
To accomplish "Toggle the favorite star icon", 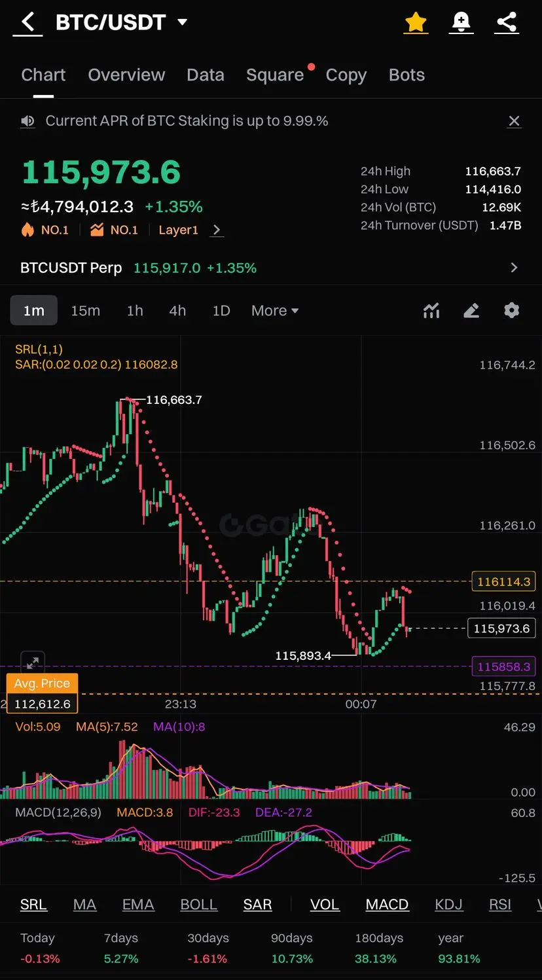I will click(x=416, y=23).
